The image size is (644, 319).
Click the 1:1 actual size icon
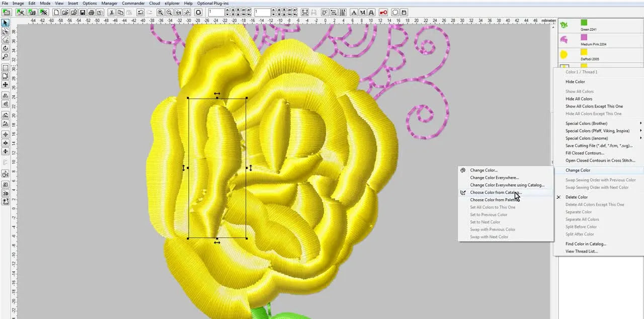pos(179,12)
